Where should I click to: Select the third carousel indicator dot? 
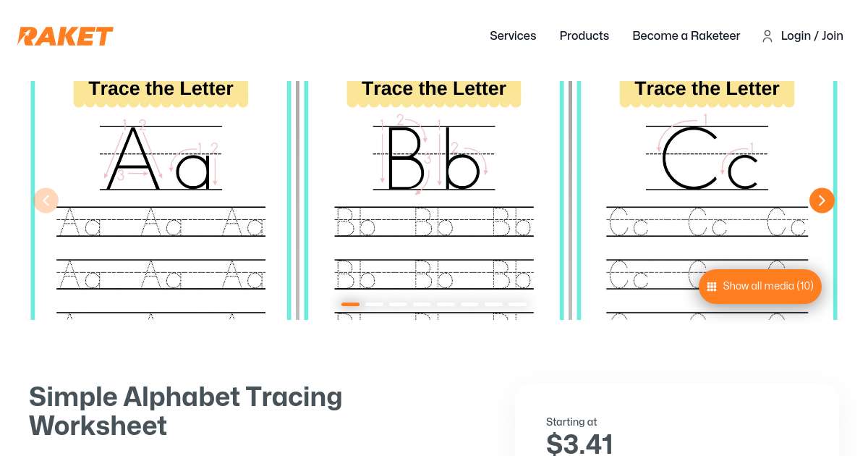click(x=399, y=304)
